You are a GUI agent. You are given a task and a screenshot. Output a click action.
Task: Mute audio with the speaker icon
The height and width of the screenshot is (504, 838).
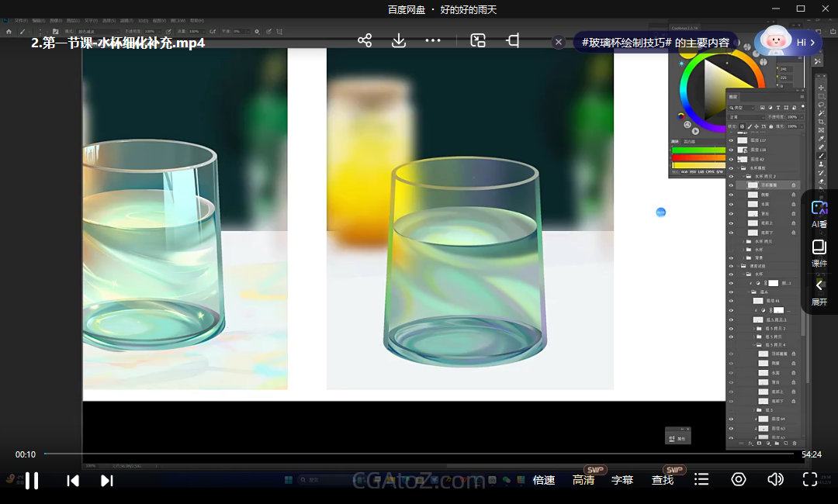tap(774, 480)
